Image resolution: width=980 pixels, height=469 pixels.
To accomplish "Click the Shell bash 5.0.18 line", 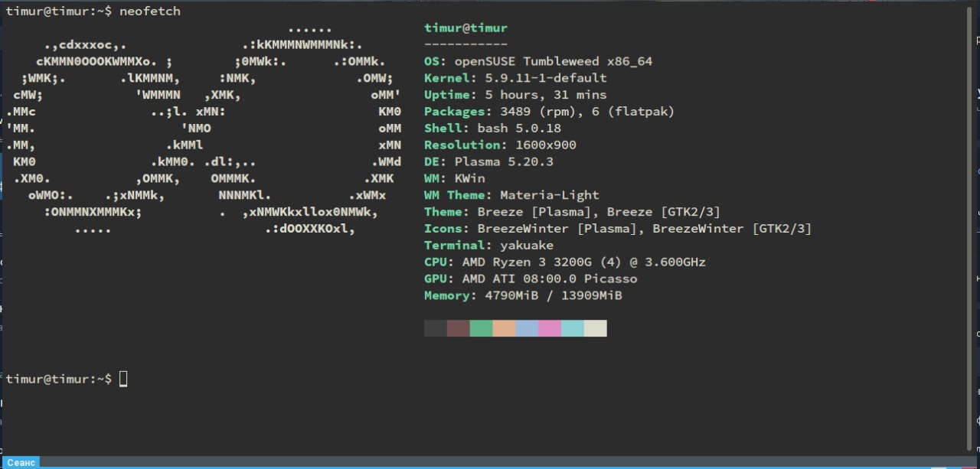I will coord(492,129).
